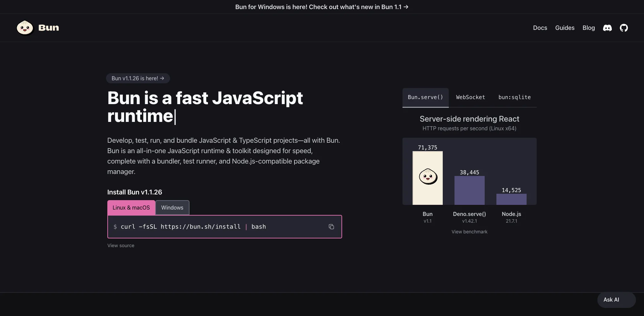Click the Deno.serve() benchmark bar

point(469,190)
